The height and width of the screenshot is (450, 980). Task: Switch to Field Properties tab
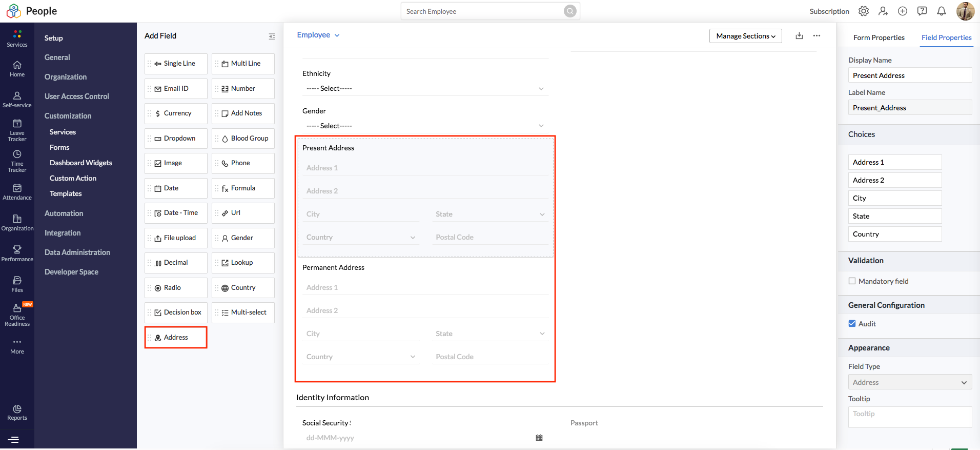946,37
